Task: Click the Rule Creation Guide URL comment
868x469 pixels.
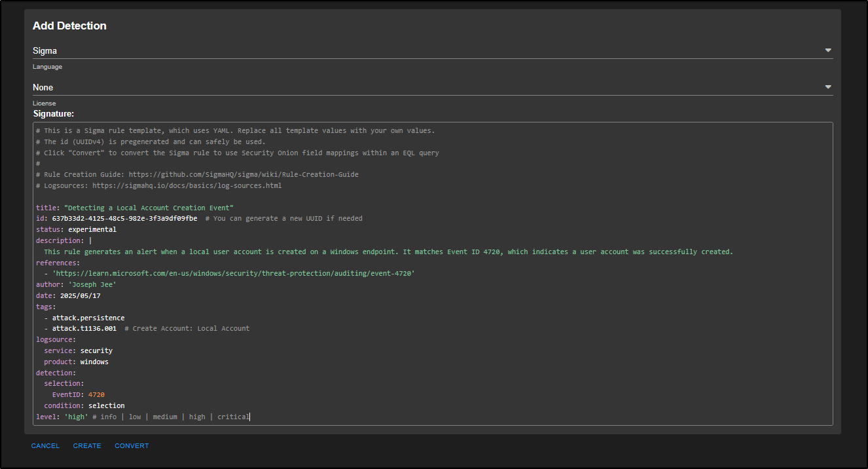Action: pos(243,175)
